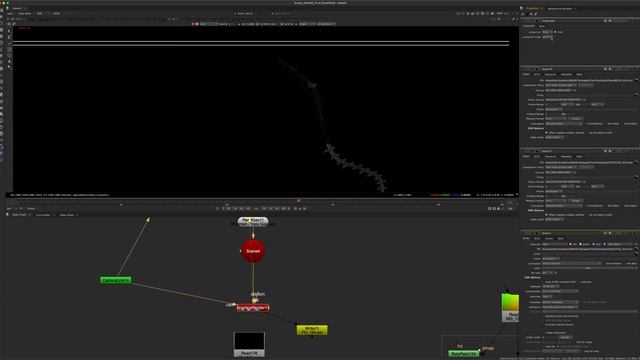Open datatype dropdown in Write panel
This screenshot has height=360, width=640.
pos(551,286)
